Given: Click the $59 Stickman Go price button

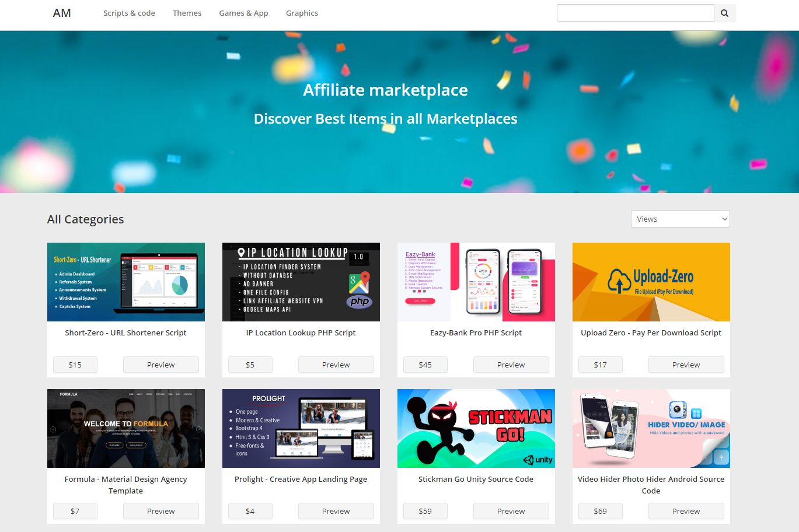Looking at the screenshot, I should pos(425,511).
